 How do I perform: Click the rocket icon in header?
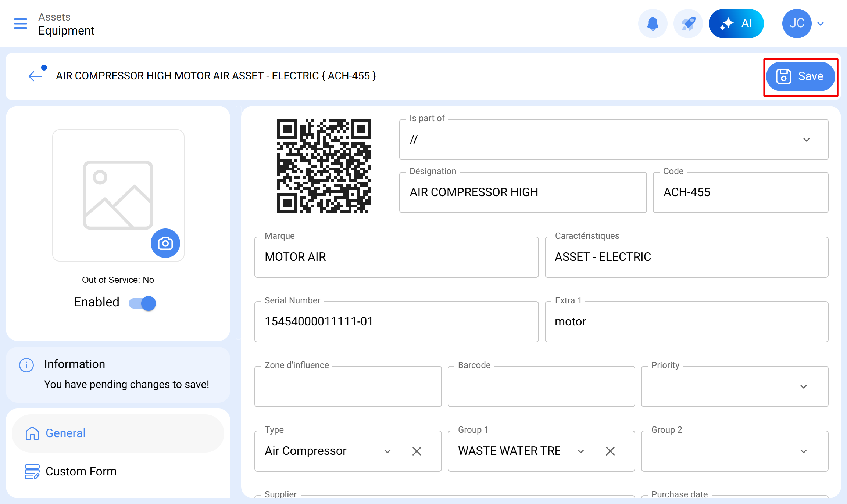point(688,24)
